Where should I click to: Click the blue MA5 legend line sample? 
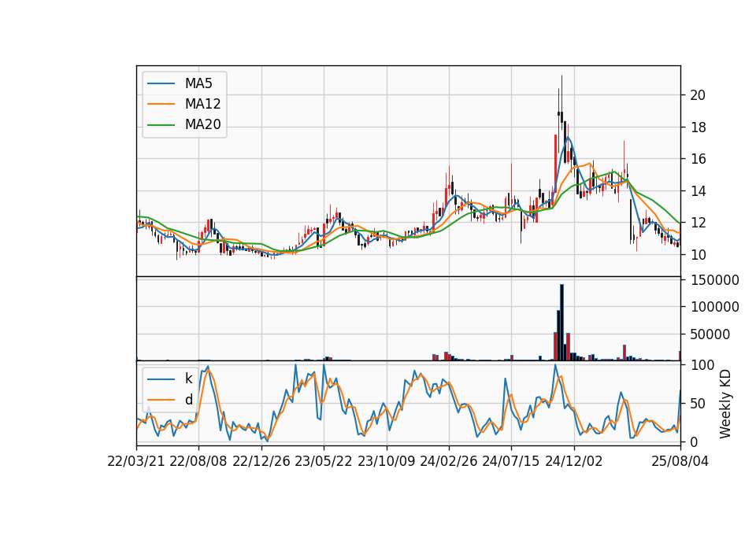pos(161,83)
